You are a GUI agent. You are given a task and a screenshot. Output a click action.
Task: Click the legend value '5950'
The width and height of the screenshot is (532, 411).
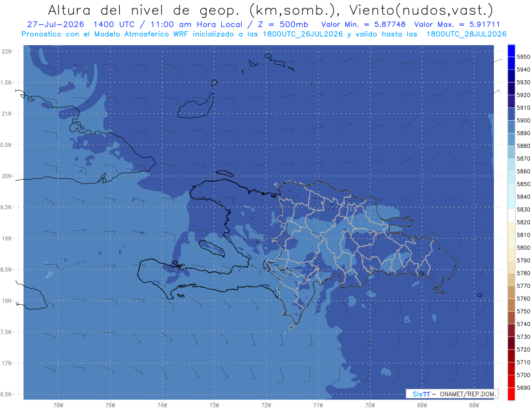pos(523,57)
